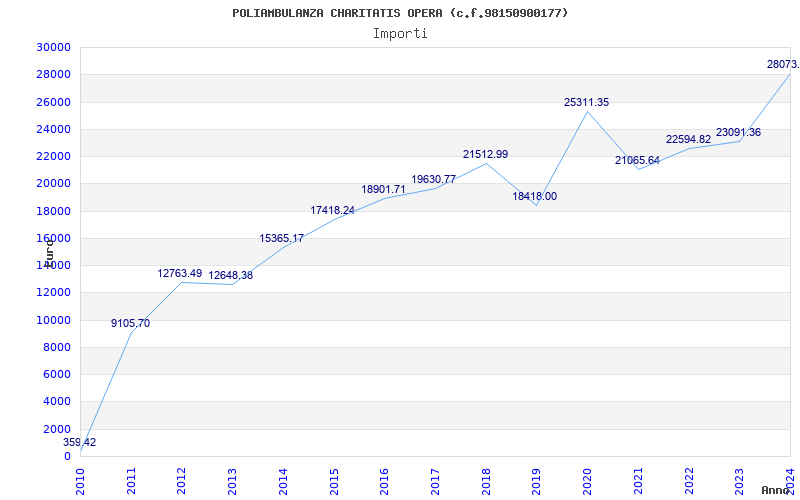Click the x-axis year 2019
This screenshot has height=500, width=800.
pos(537,481)
